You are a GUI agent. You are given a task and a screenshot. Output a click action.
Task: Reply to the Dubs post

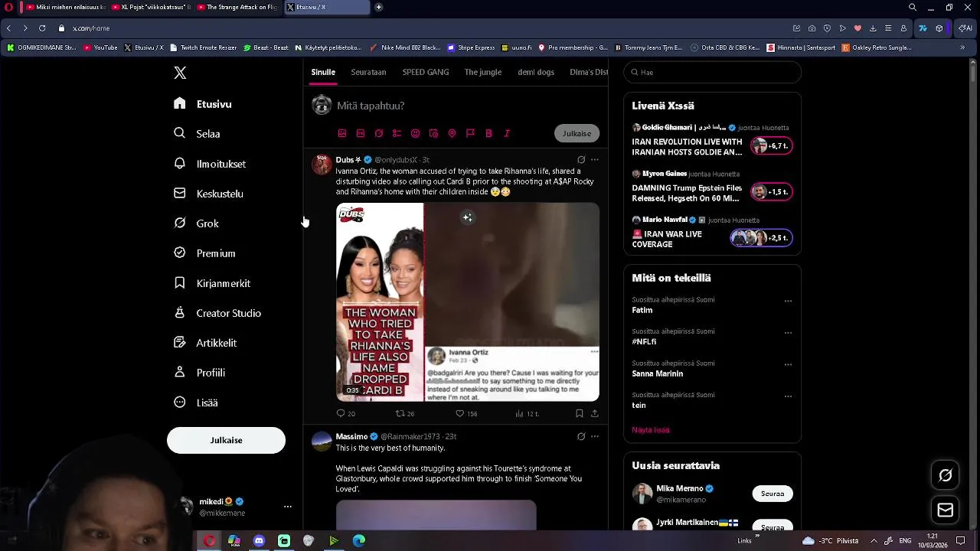pos(341,413)
